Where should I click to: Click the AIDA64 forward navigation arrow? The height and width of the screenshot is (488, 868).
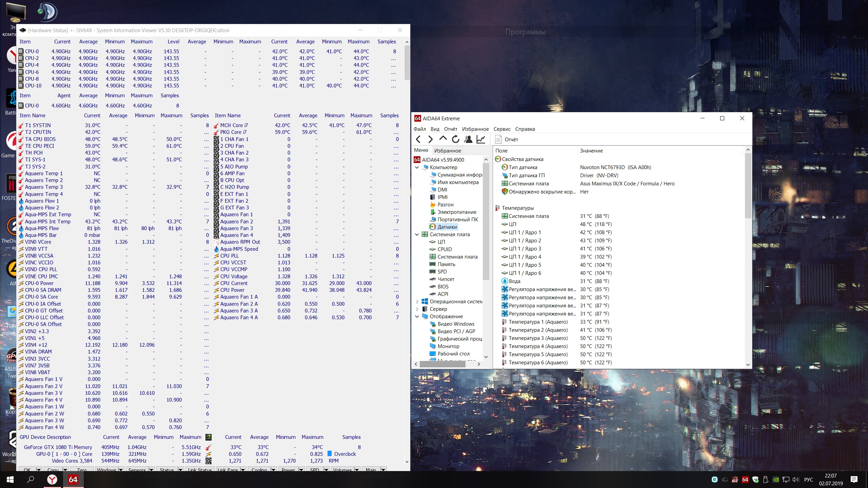coord(430,139)
